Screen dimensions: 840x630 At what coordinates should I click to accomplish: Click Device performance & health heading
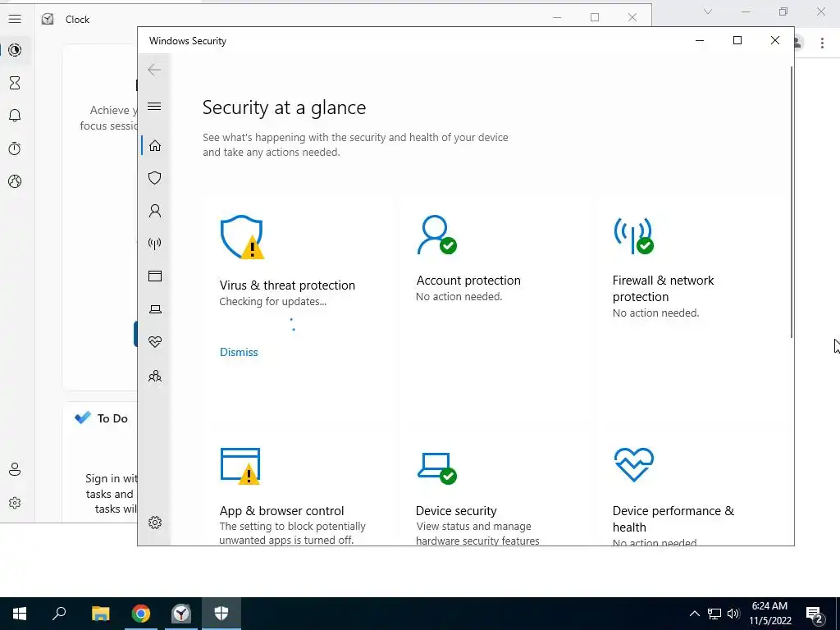click(x=673, y=518)
